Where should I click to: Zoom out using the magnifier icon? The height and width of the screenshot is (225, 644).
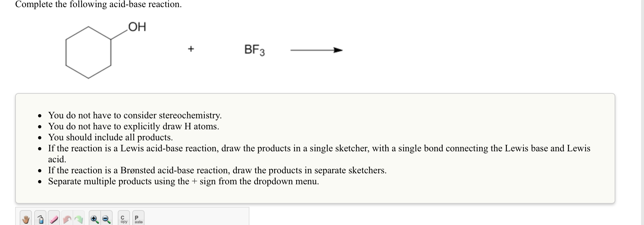(x=105, y=219)
